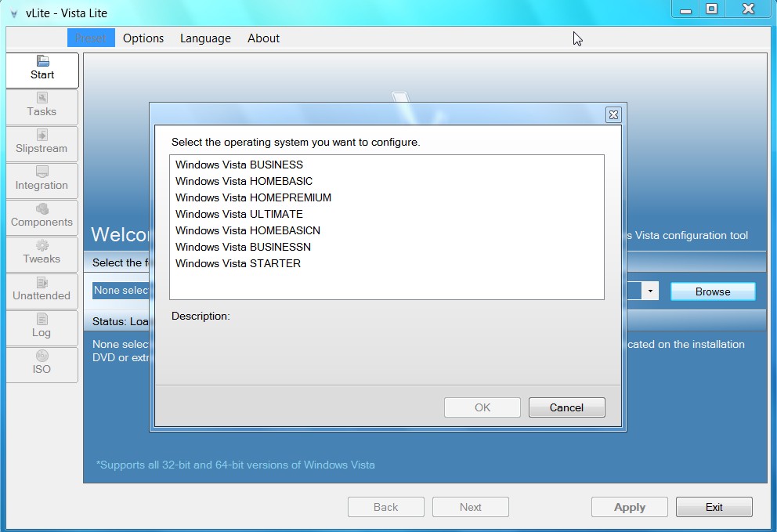Close the operating system selection dialog
This screenshot has width=777, height=532.
(x=613, y=115)
